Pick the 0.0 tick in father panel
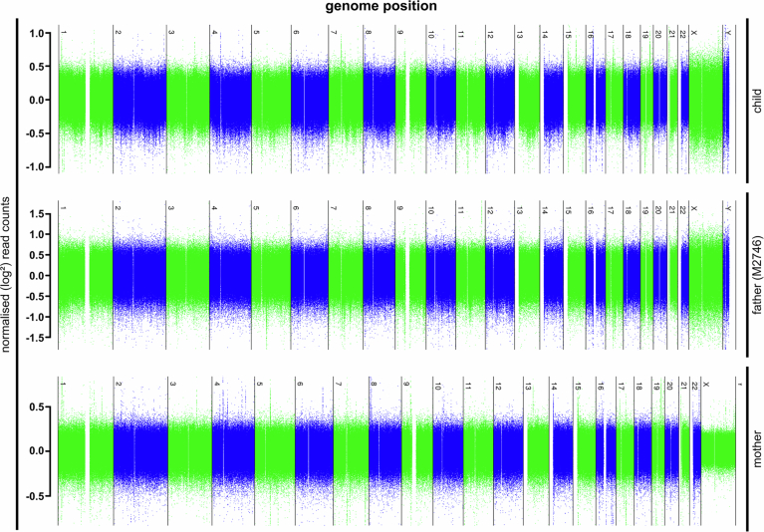This screenshot has height=532, width=764. tap(37, 276)
